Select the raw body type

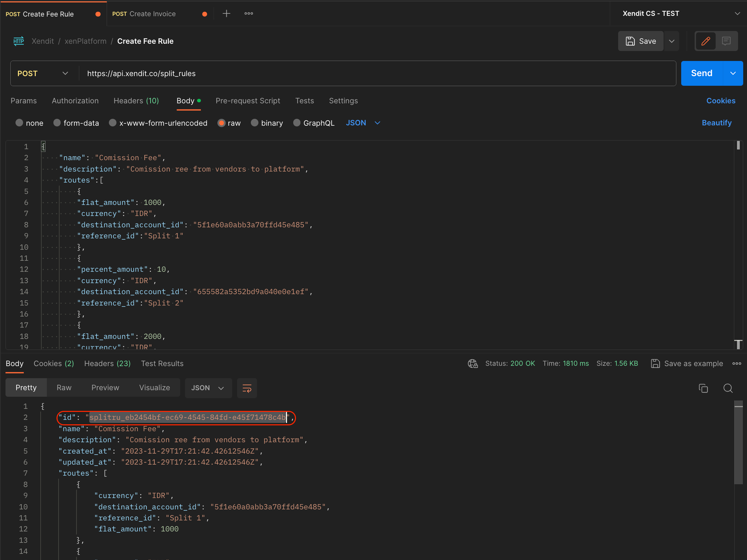point(221,123)
